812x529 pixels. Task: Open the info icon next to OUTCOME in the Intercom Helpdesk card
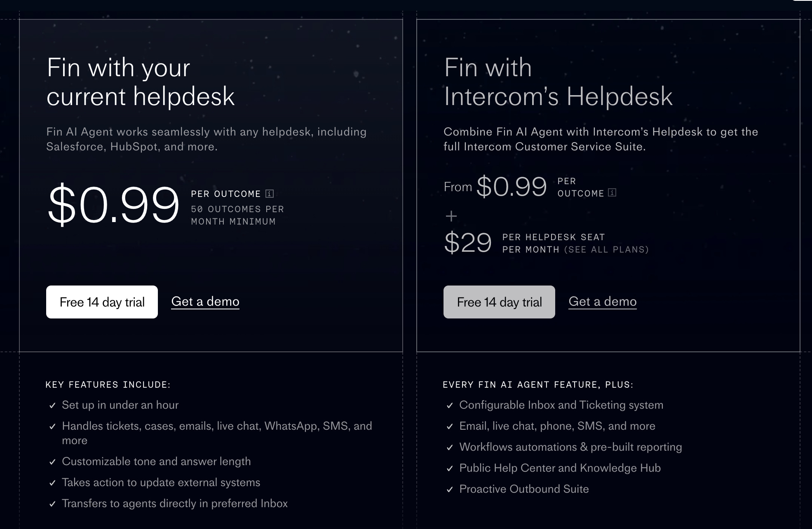click(x=612, y=193)
